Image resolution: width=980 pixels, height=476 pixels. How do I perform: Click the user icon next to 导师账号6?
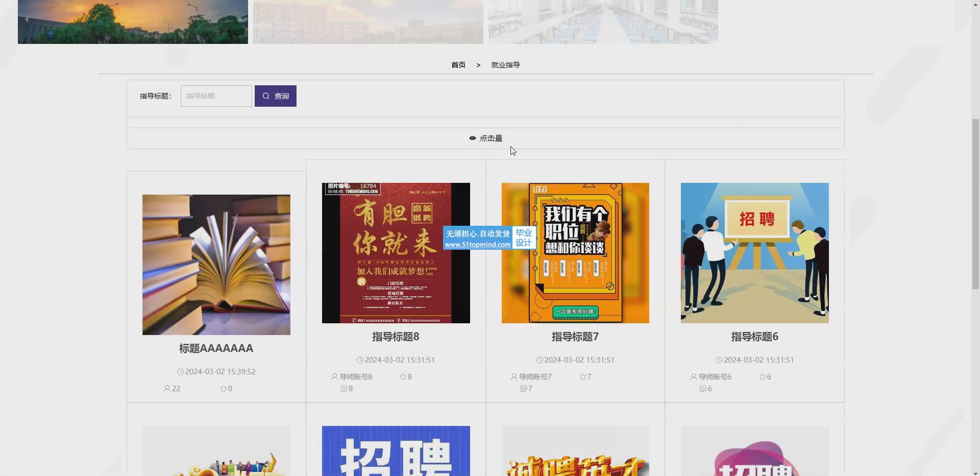694,377
